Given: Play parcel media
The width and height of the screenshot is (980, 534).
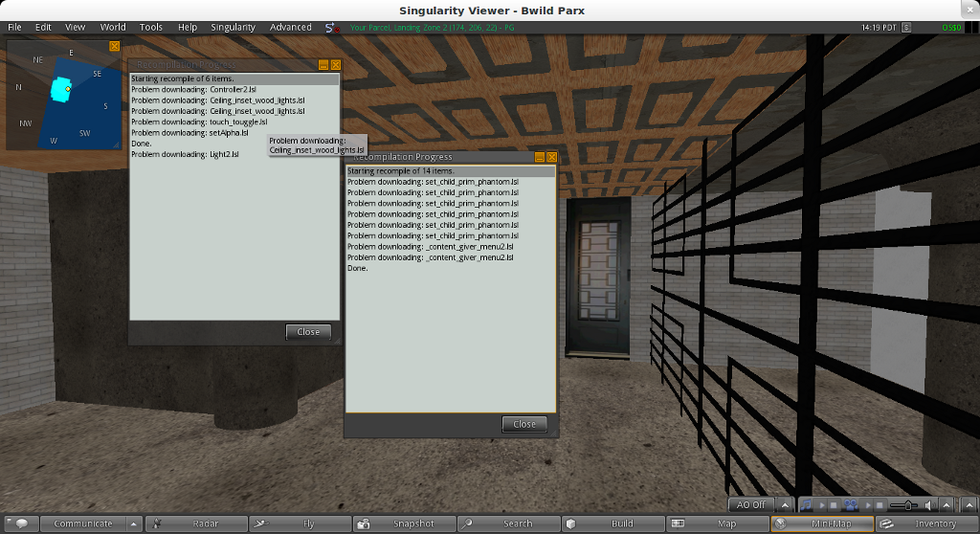Looking at the screenshot, I should pos(867,505).
